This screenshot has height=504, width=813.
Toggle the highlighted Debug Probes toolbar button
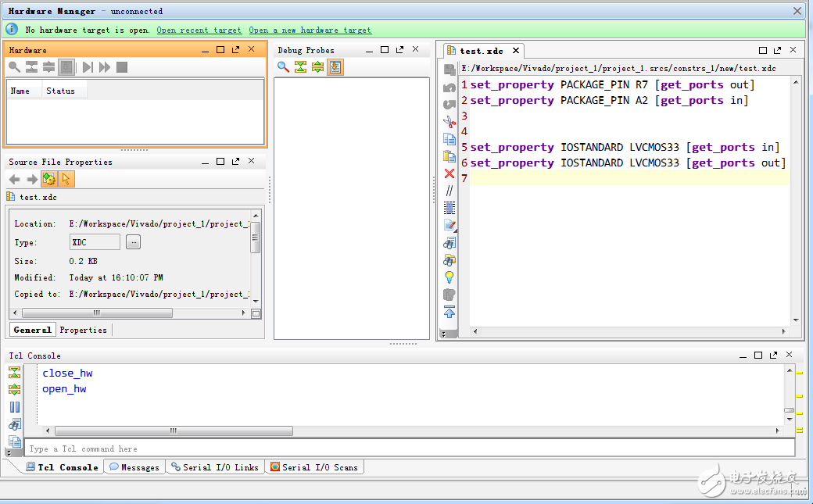335,67
